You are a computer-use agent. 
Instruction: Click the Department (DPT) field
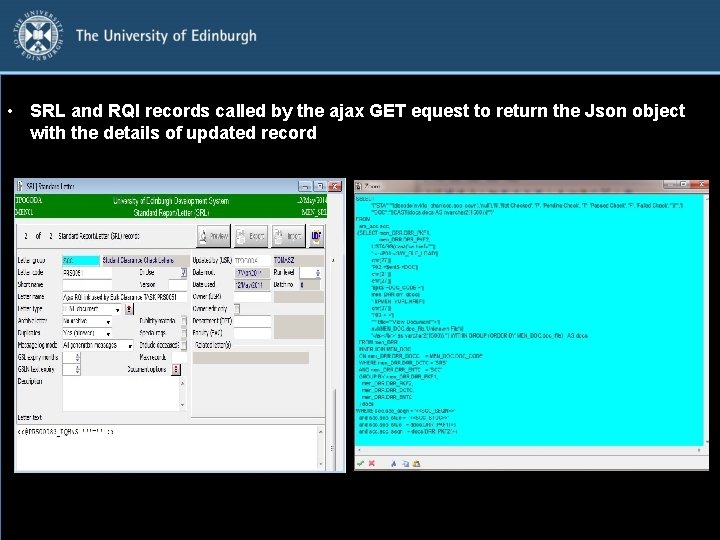point(252,321)
